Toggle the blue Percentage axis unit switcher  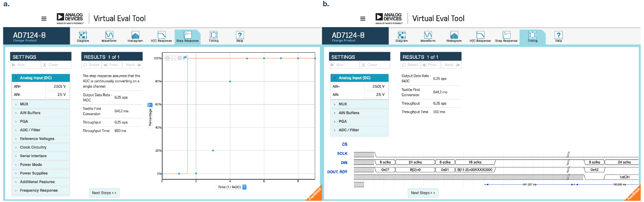[150, 105]
